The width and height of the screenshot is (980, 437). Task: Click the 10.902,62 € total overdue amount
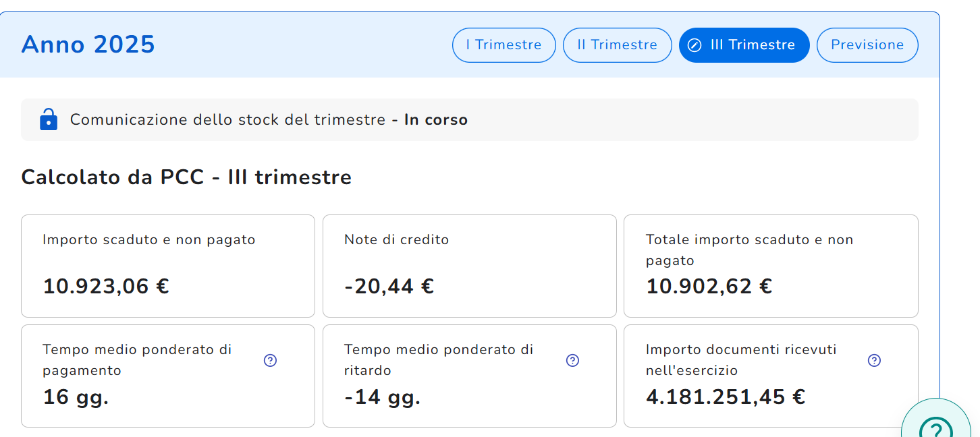coord(709,287)
